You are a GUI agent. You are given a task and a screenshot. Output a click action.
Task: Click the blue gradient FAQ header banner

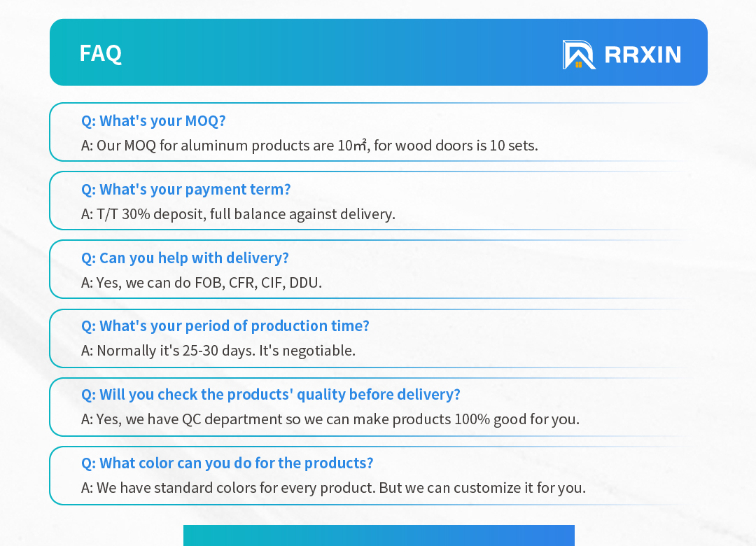(x=379, y=52)
